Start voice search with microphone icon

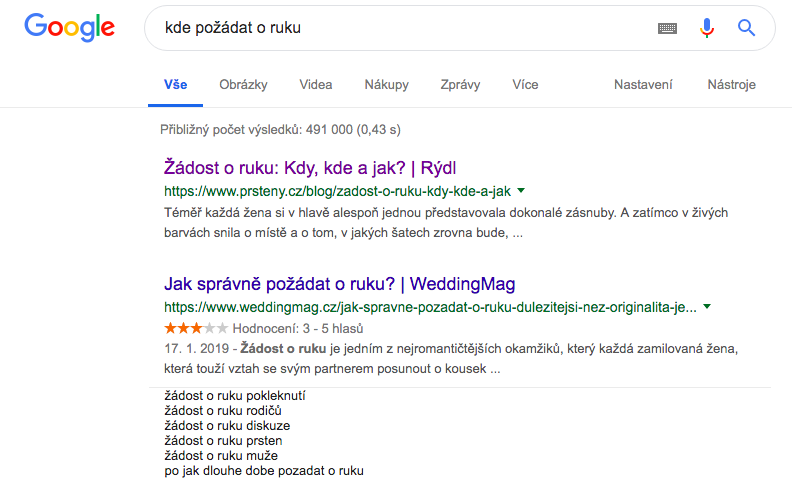(x=707, y=28)
